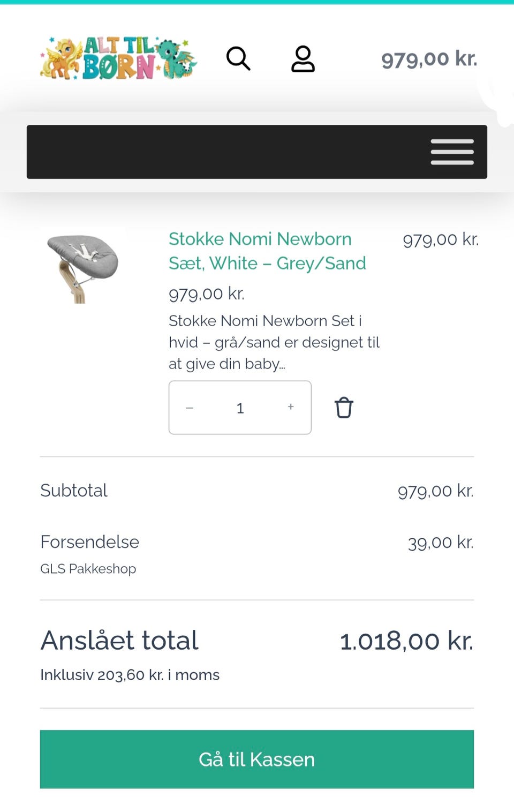
Task: Click the 979,00 kr. price beside product title
Action: [441, 239]
